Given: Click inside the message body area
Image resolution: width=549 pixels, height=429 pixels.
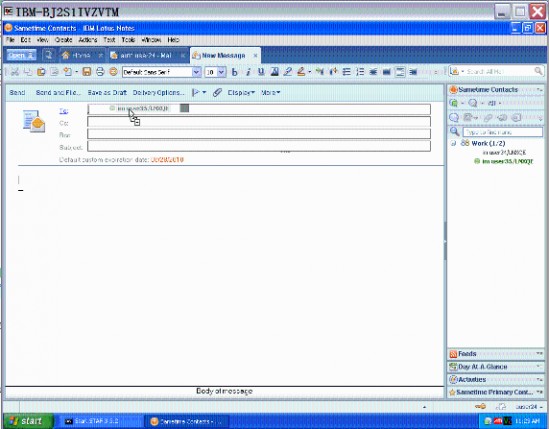Looking at the screenshot, I should click(224, 277).
